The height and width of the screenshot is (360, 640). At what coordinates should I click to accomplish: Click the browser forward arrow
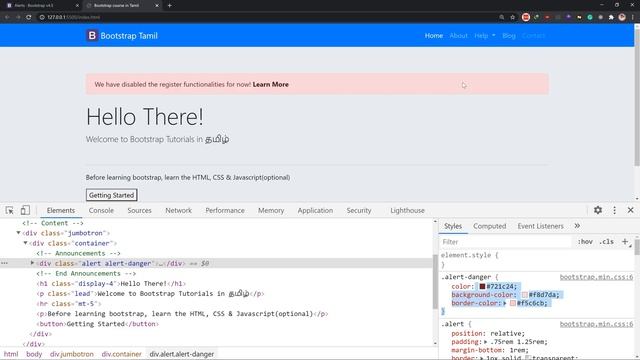click(x=18, y=17)
